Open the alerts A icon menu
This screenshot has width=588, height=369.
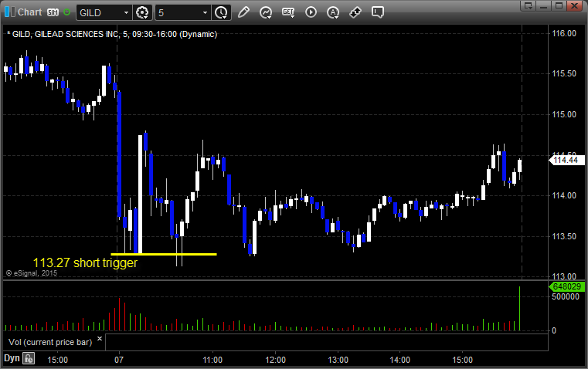click(333, 12)
